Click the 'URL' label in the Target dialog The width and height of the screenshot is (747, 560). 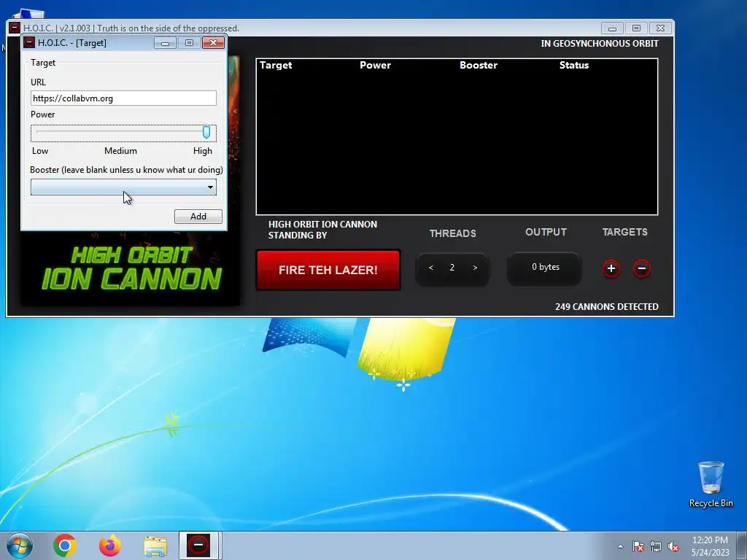[38, 82]
